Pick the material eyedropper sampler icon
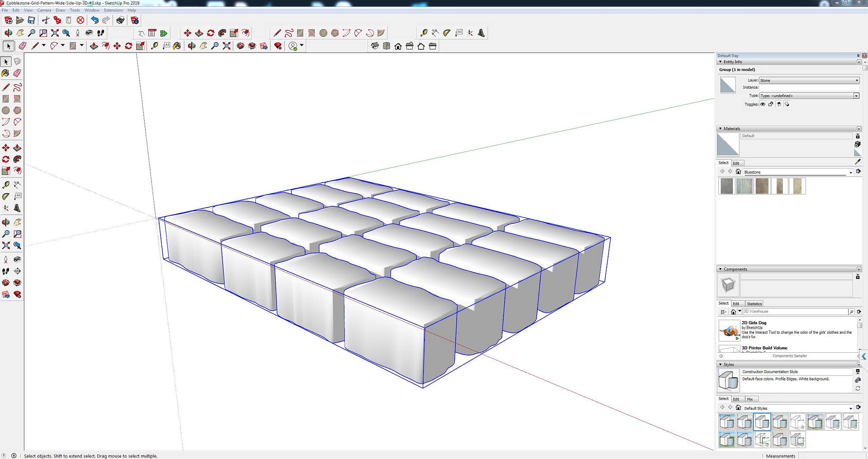 858,162
